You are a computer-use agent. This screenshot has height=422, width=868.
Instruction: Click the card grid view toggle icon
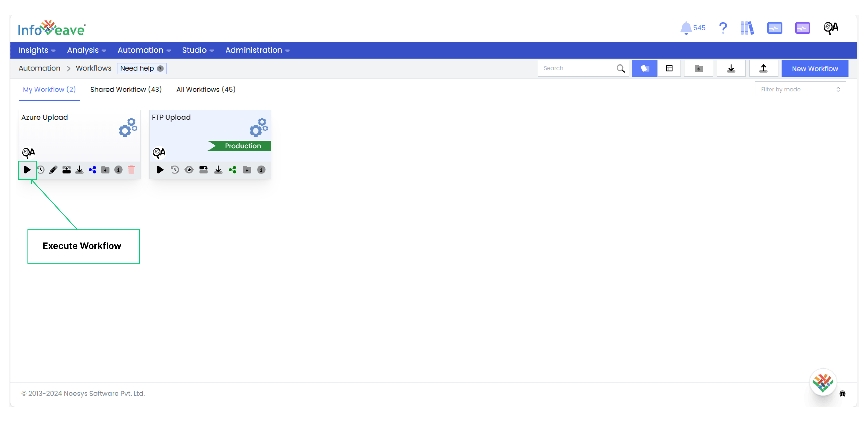point(644,68)
